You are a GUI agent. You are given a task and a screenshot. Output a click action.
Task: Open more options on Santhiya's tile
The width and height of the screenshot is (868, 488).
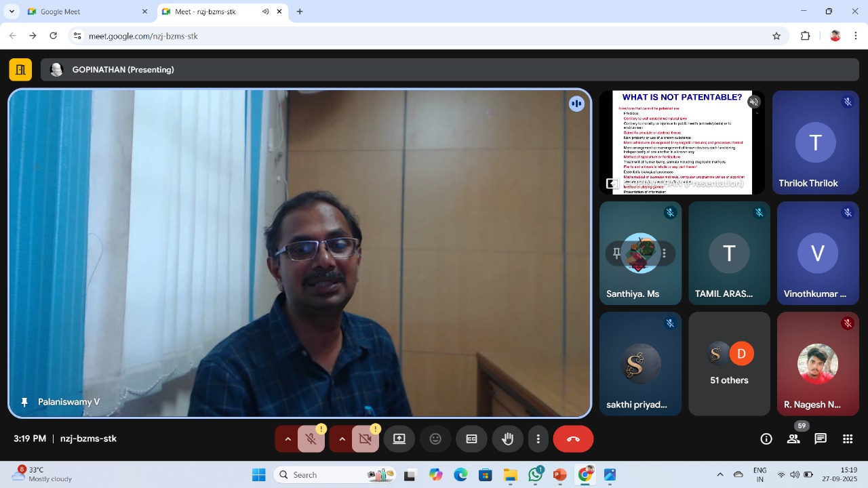[665, 253]
